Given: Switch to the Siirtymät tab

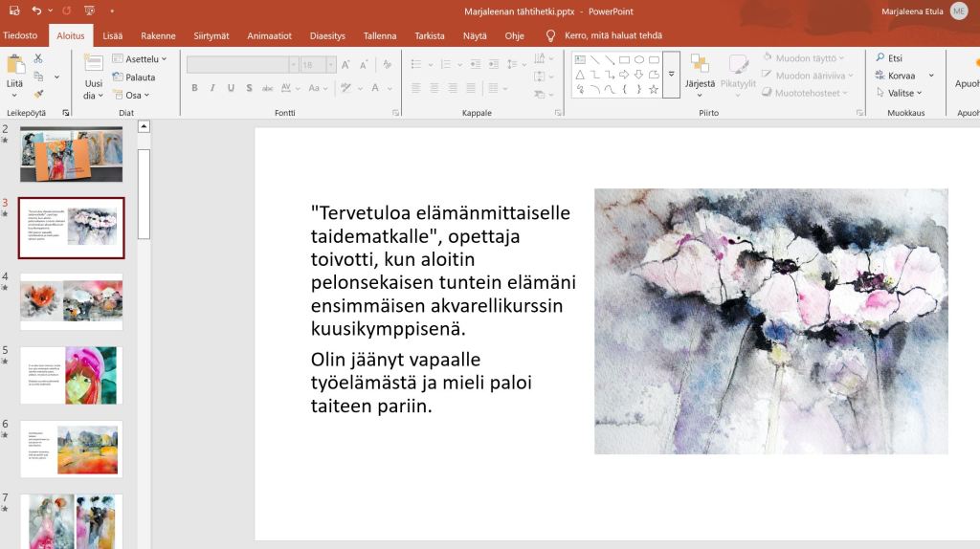Looking at the screenshot, I should tap(212, 35).
